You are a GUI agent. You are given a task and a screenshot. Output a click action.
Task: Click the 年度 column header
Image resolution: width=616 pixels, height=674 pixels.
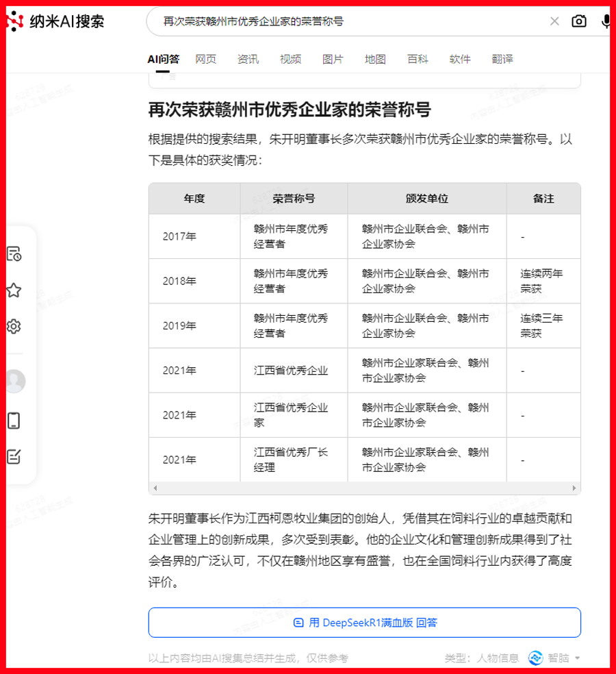(x=194, y=199)
